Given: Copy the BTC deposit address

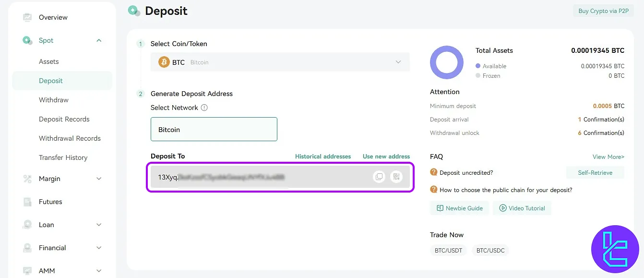Looking at the screenshot, I should click(x=379, y=177).
